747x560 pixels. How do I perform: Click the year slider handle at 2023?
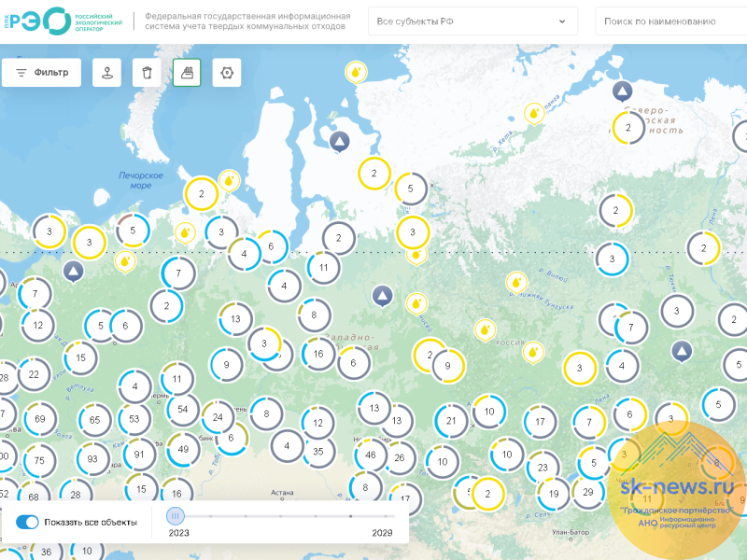[x=175, y=515]
